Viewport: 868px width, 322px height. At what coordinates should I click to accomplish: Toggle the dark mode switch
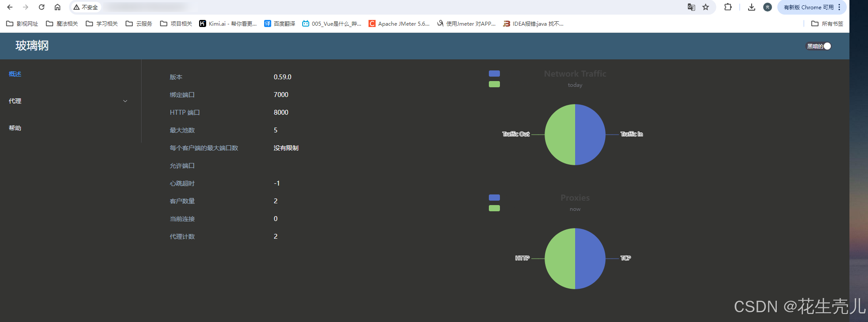click(819, 46)
